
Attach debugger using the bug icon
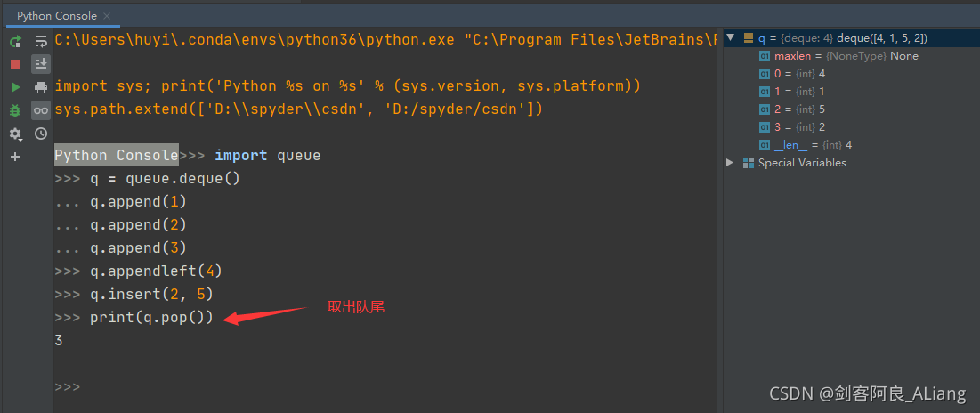(x=15, y=110)
